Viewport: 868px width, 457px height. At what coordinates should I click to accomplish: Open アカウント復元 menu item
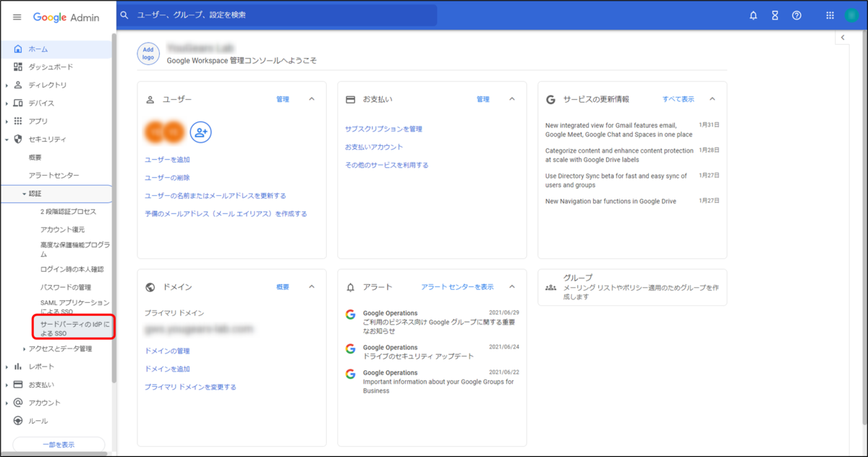[x=62, y=229]
